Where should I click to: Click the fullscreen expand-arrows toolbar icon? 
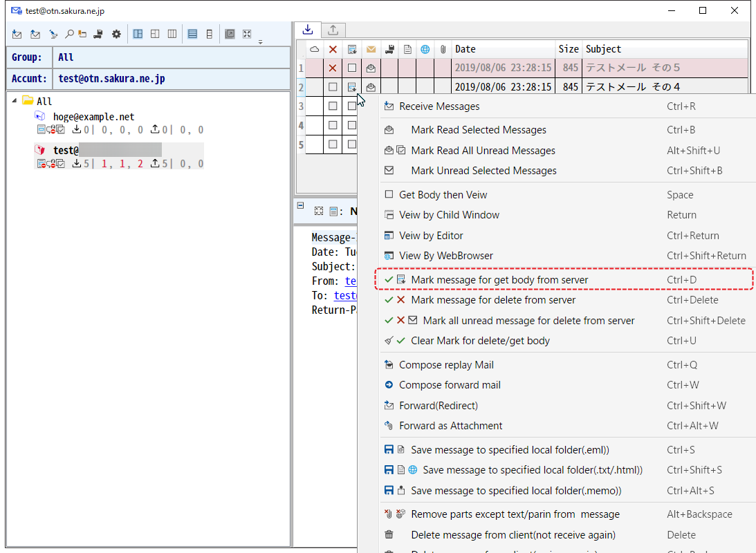[x=247, y=34]
